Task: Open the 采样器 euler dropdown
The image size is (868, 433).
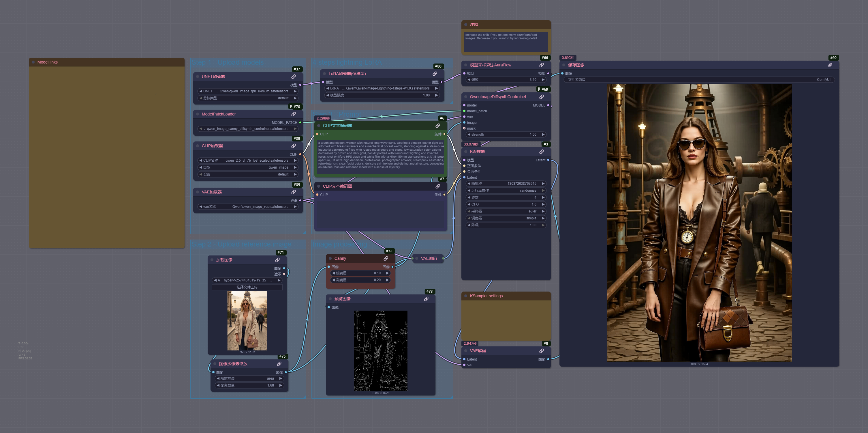Action: [506, 211]
